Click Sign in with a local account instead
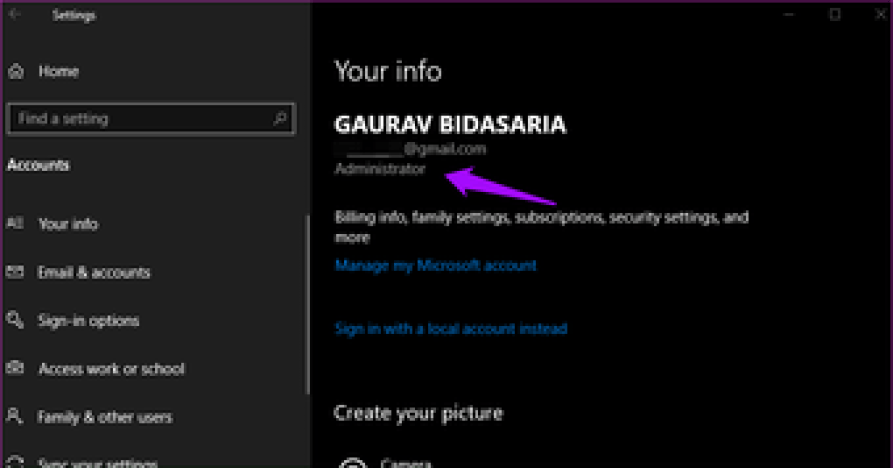Screen dimensions: 893x468 pos(451,328)
